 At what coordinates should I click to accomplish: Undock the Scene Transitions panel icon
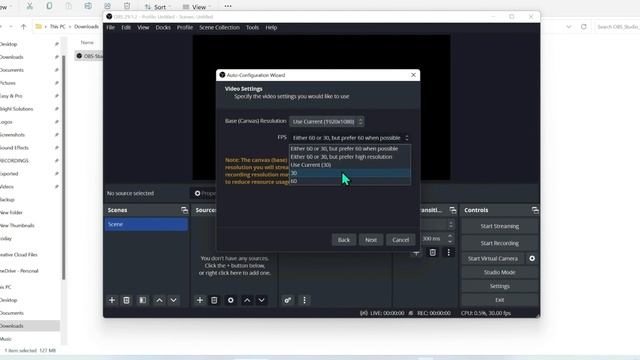[x=453, y=210]
